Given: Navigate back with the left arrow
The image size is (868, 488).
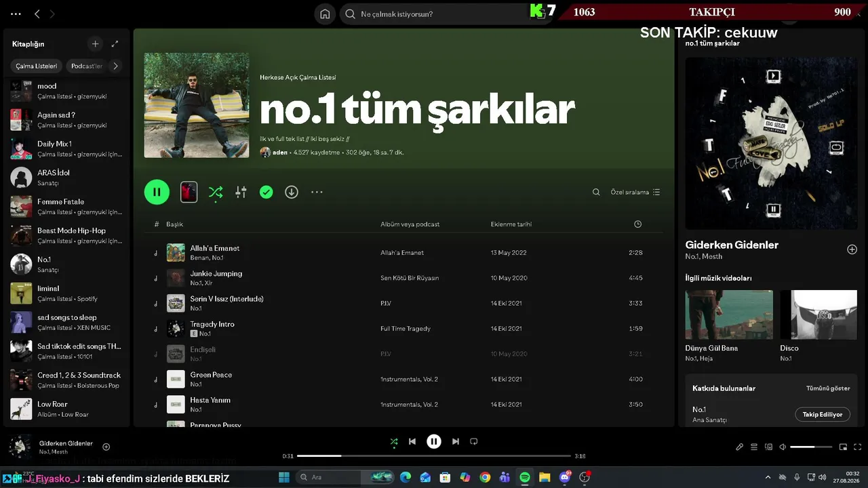Looking at the screenshot, I should tap(37, 14).
